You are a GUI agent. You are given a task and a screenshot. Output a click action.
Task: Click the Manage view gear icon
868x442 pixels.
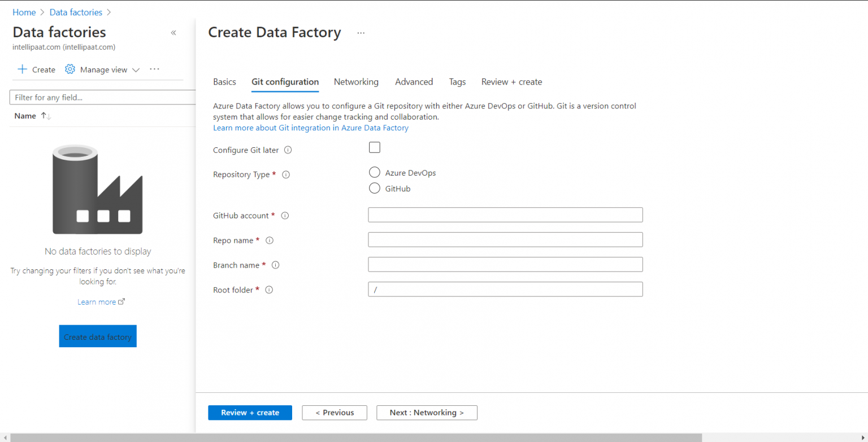click(x=70, y=69)
